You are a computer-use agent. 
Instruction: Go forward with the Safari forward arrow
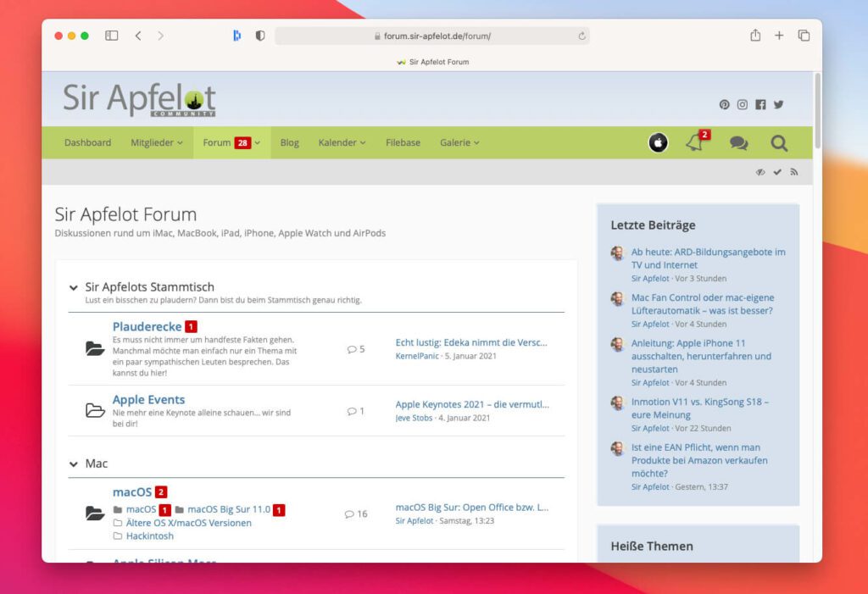(x=160, y=36)
